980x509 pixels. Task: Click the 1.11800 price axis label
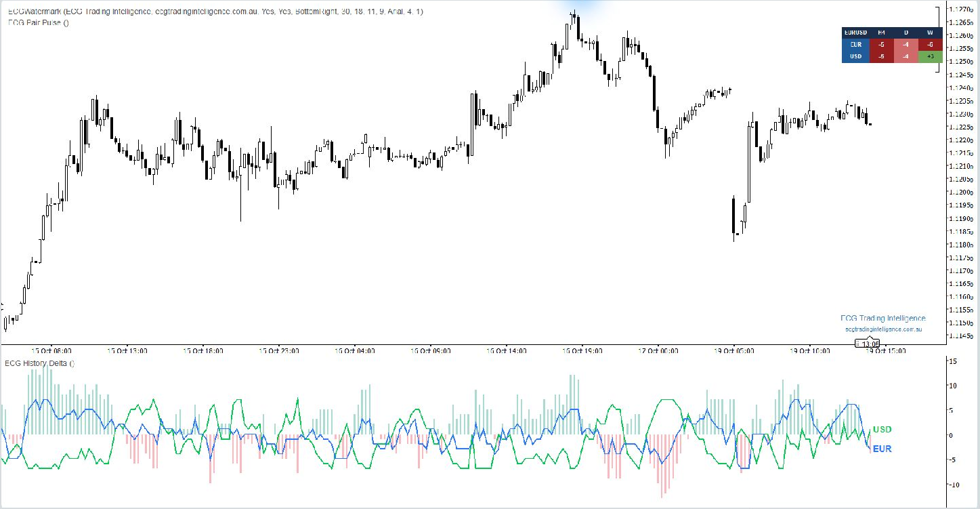[x=960, y=245]
